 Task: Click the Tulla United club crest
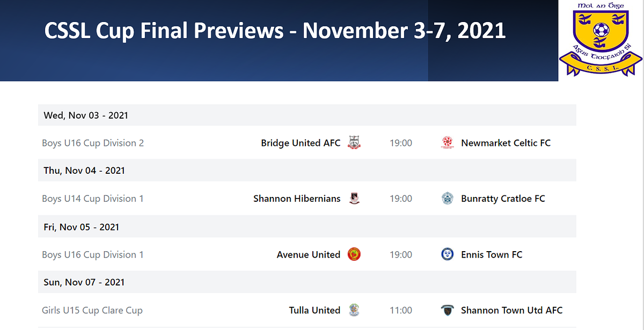pos(354,310)
